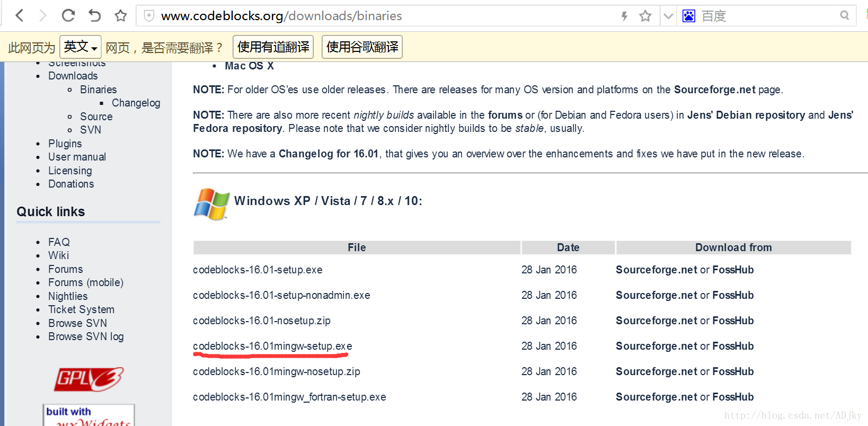Reload the page with refresh icon
The width and height of the screenshot is (868, 426).
point(68,15)
